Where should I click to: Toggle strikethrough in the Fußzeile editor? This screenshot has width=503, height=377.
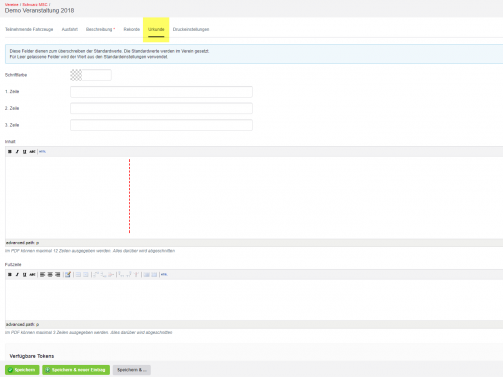click(32, 275)
